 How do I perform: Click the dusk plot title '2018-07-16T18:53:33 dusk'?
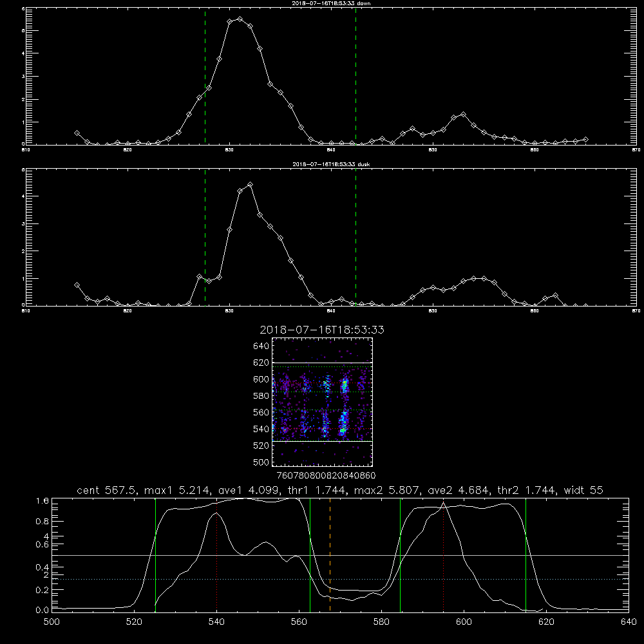click(x=331, y=164)
